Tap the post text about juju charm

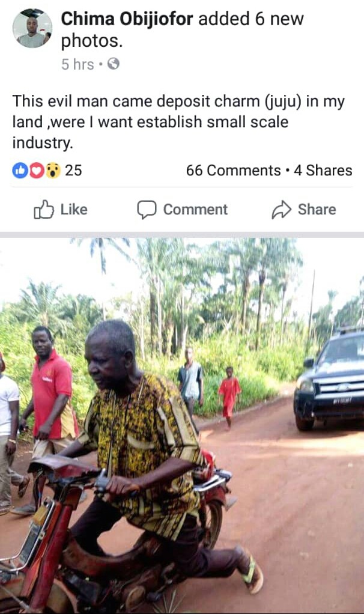click(x=178, y=122)
